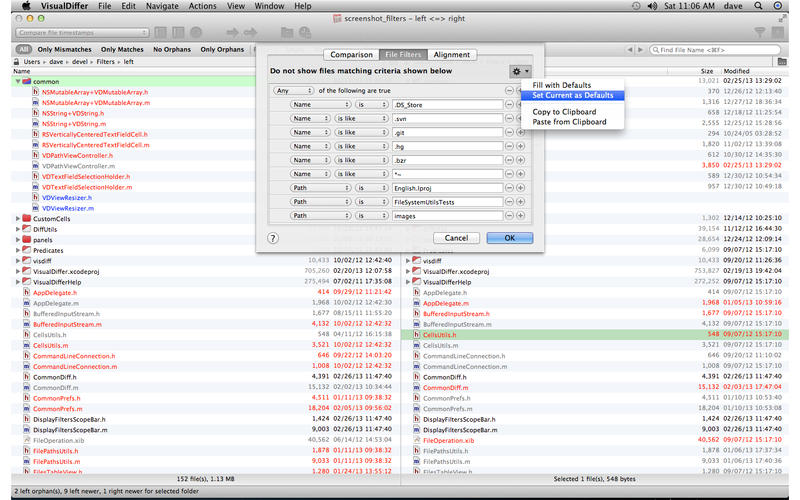Open Spotlight search in the menu bar
The image size is (800, 500).
pyautogui.click(x=758, y=6)
